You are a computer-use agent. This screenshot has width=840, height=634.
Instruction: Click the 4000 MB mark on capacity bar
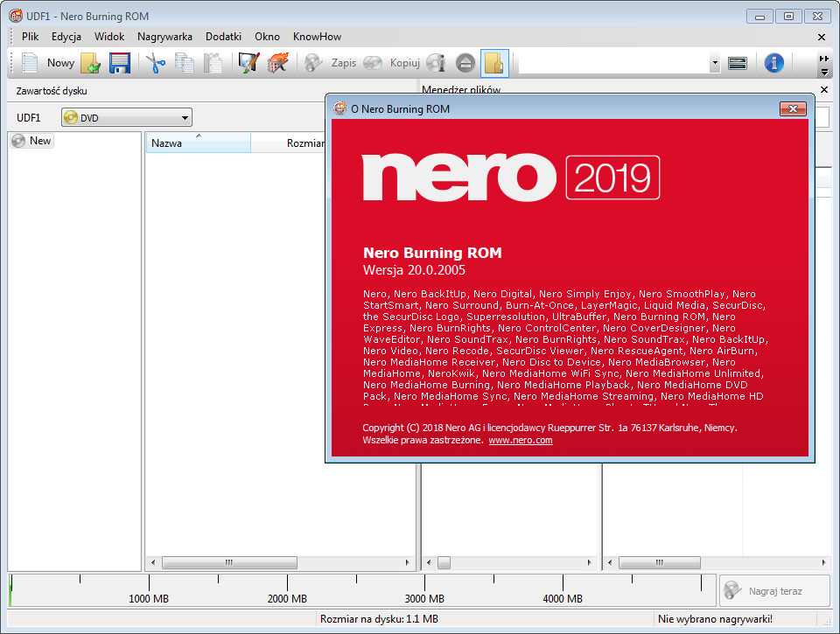pyautogui.click(x=563, y=598)
